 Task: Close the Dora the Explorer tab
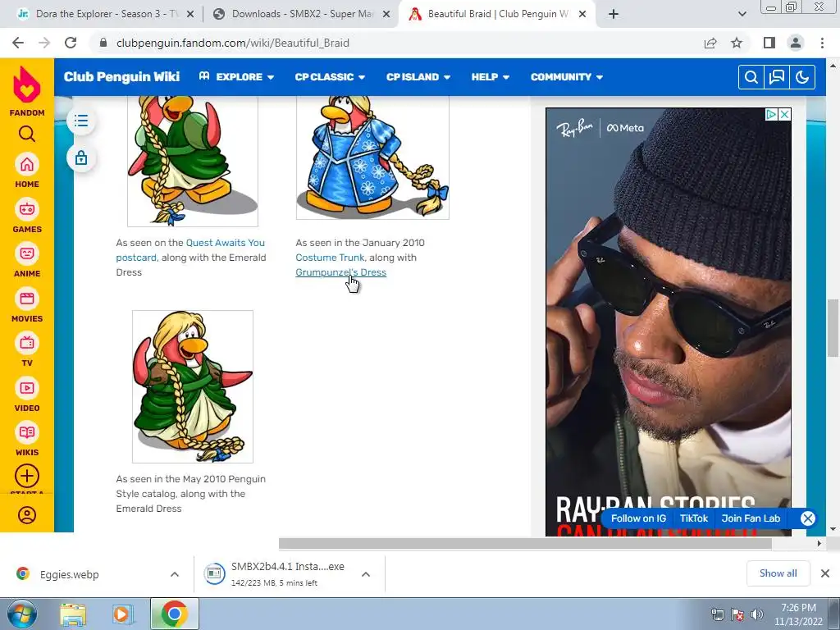(190, 15)
